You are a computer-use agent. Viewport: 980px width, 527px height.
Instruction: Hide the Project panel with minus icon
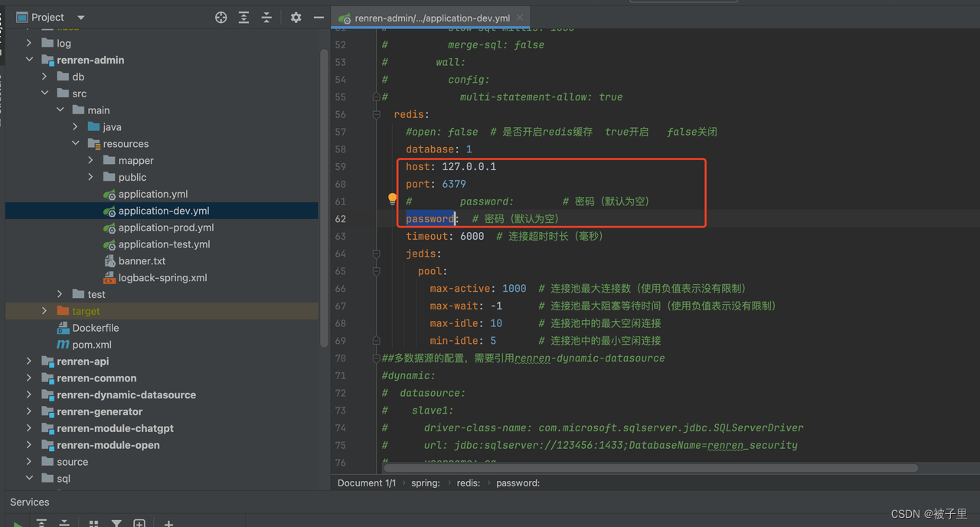pyautogui.click(x=319, y=17)
